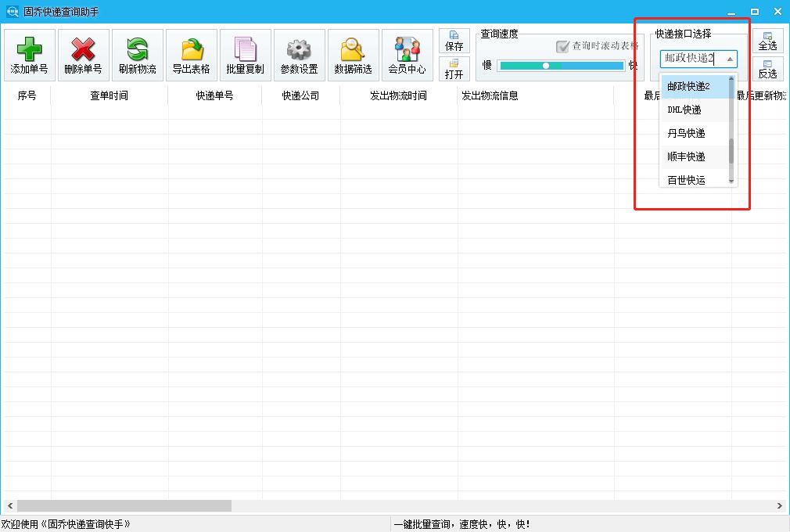Open 参数设置 parameter settings

(299, 55)
